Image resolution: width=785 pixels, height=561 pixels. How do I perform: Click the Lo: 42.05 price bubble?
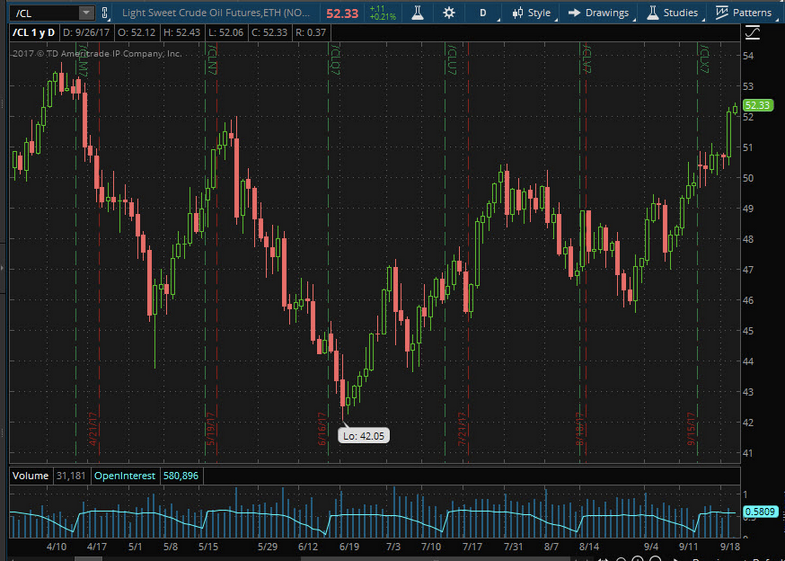coord(364,436)
